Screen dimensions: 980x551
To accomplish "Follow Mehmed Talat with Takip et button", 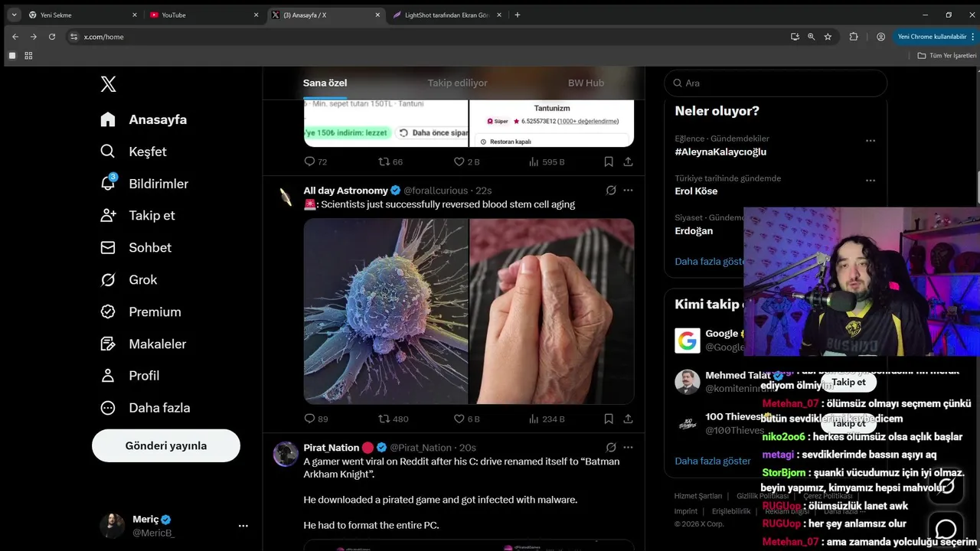I will click(848, 382).
